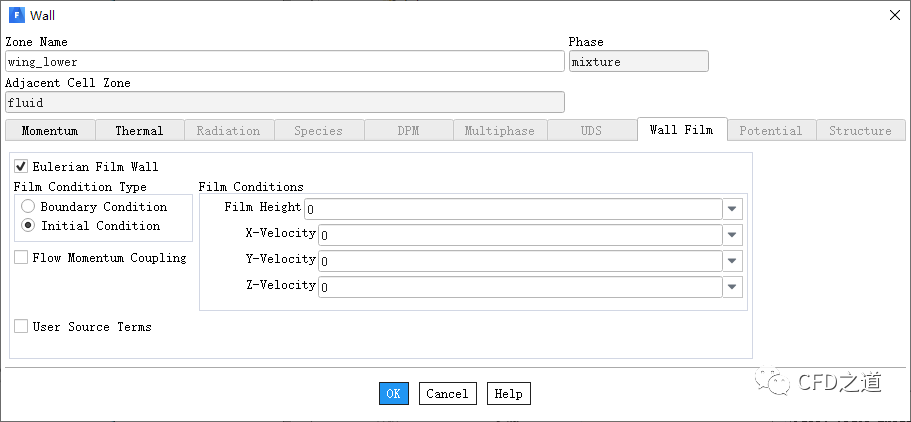The width and height of the screenshot is (911, 422).
Task: Close the Wall dialog window
Action: coord(894,15)
